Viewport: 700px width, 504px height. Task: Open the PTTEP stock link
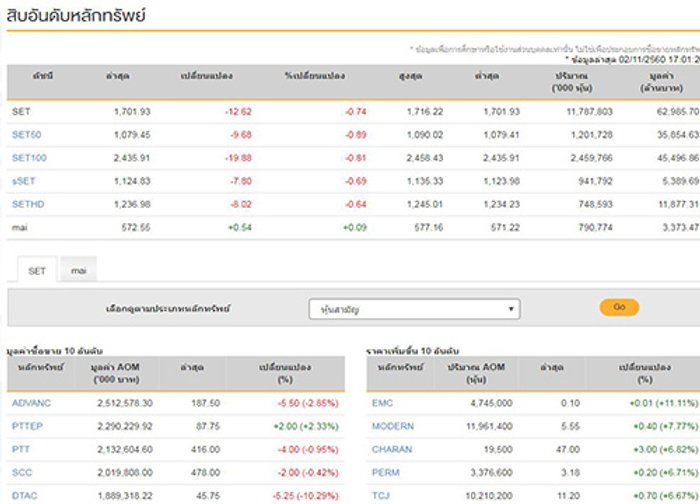(x=27, y=426)
